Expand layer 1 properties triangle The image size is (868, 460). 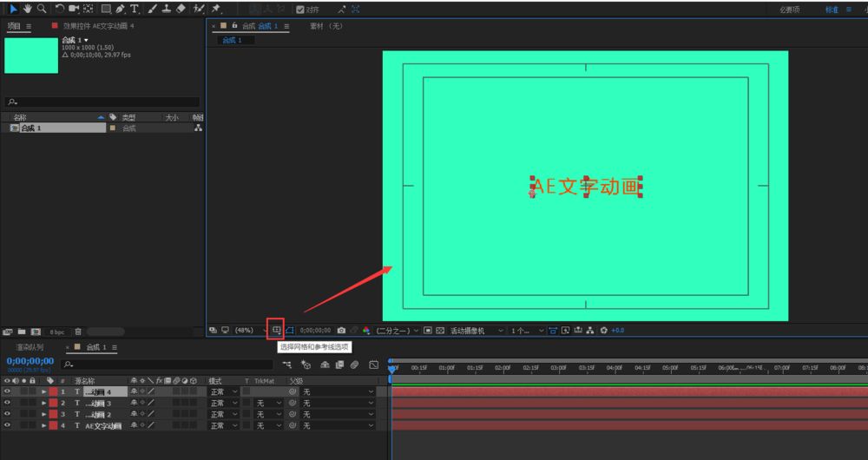point(43,392)
